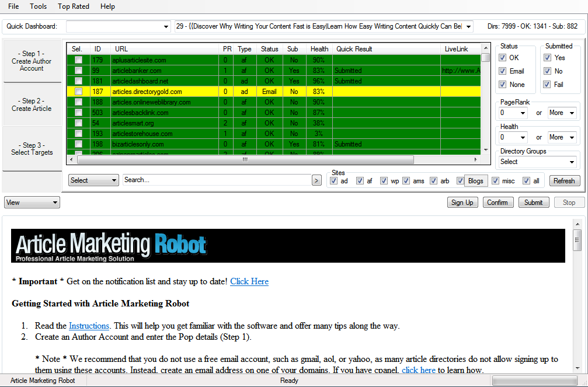588x387 pixels.
Task: Go to Step 1 - Create Author Account
Action: click(32, 61)
